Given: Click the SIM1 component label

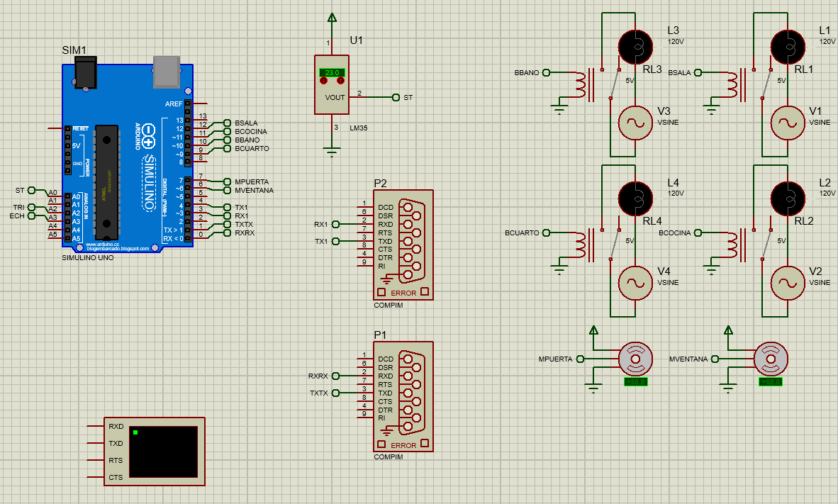Looking at the screenshot, I should pos(74,50).
